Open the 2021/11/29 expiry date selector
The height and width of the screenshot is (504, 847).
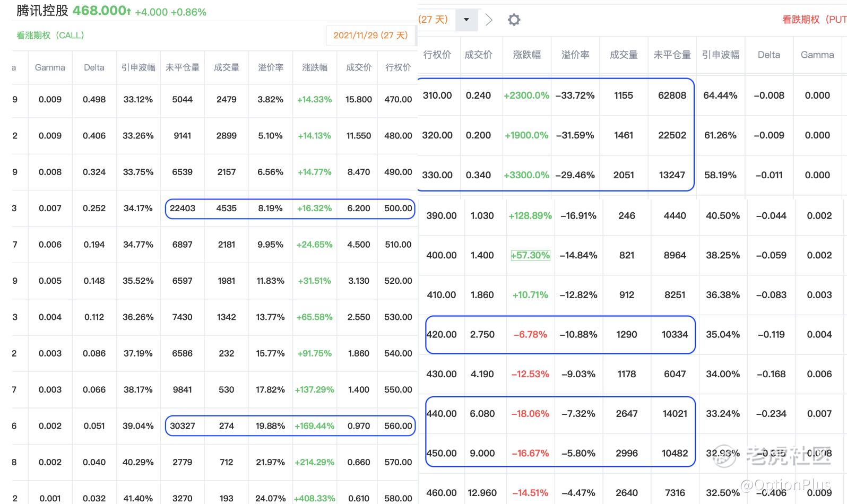click(370, 36)
